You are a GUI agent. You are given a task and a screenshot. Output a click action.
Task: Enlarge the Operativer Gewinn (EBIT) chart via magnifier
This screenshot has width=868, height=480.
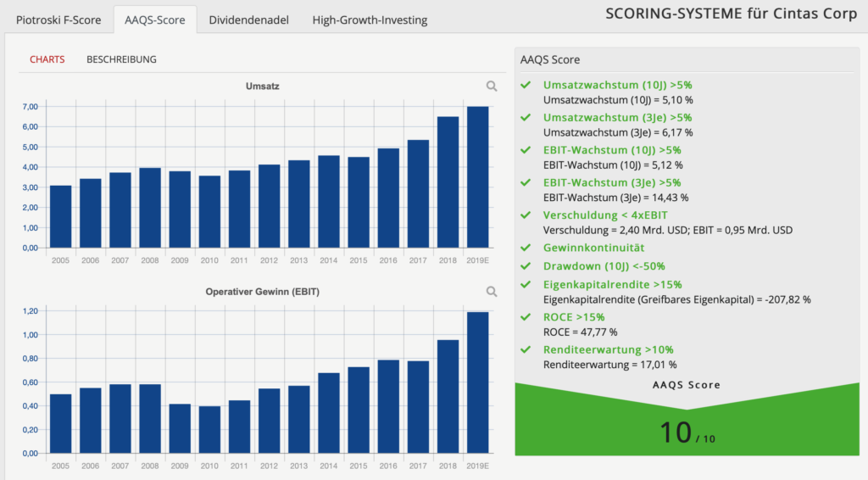tap(492, 291)
